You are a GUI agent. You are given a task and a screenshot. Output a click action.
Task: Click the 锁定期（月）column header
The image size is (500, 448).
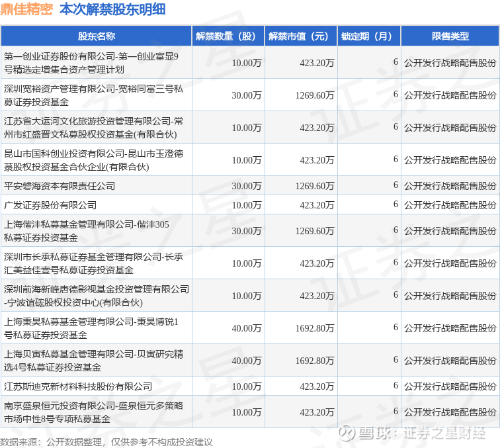(369, 36)
